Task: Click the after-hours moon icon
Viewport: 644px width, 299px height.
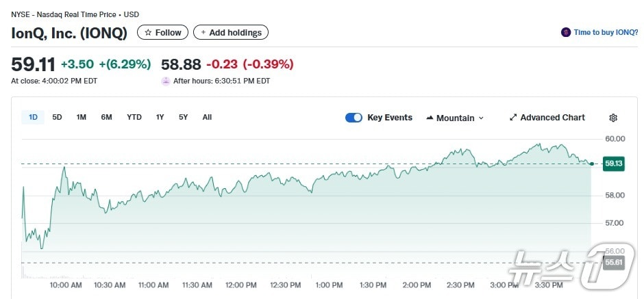Action: click(166, 81)
